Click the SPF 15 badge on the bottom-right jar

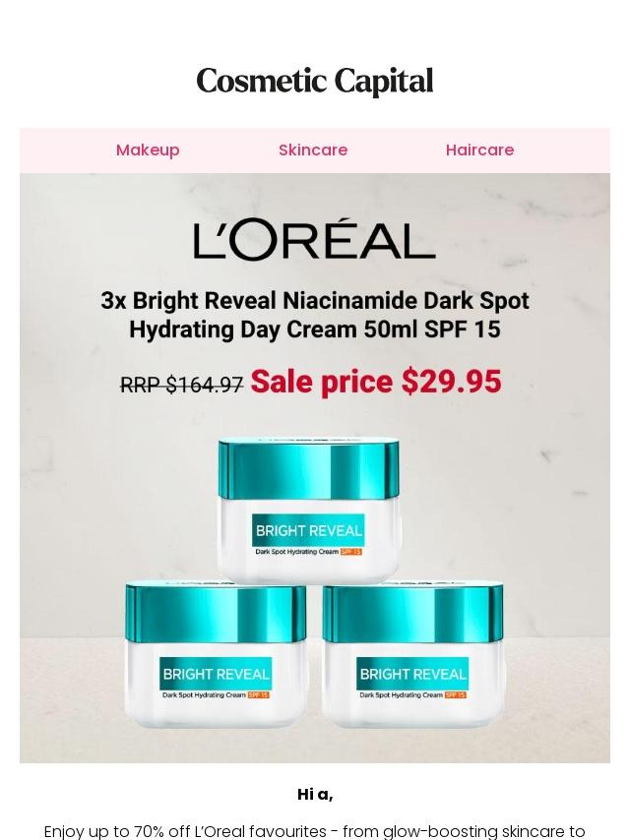455,694
